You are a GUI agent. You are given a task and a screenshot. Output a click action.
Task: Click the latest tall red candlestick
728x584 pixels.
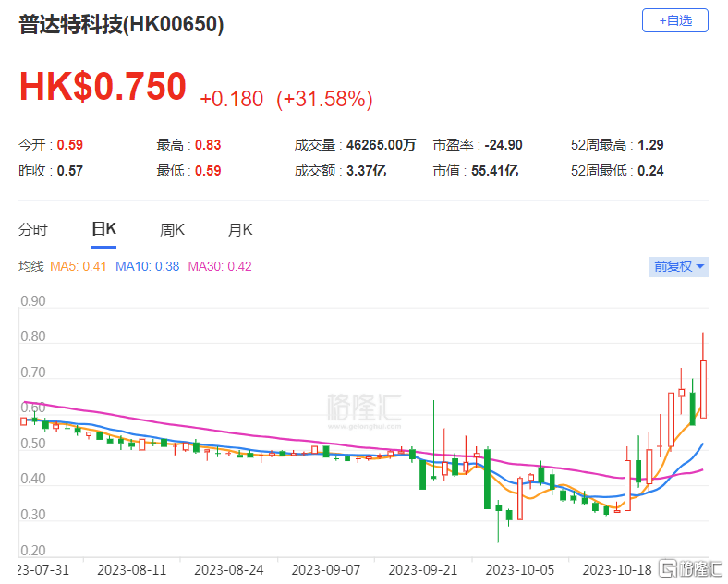[x=703, y=389]
